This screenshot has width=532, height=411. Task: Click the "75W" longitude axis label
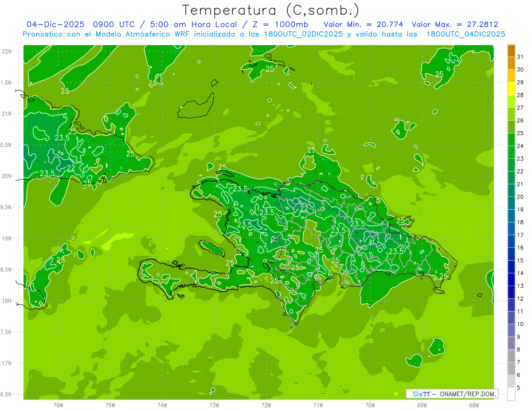pos(110,405)
